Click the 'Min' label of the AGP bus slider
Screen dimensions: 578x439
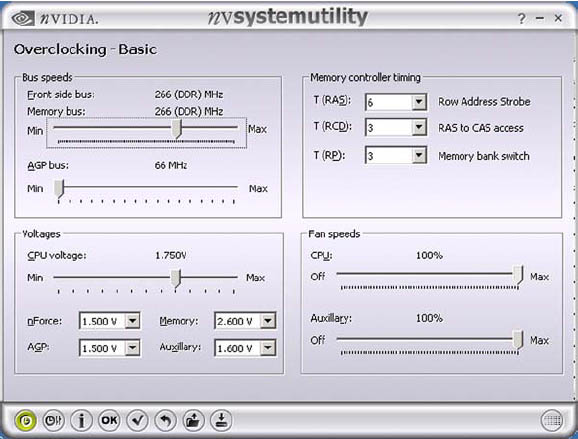[x=35, y=189]
